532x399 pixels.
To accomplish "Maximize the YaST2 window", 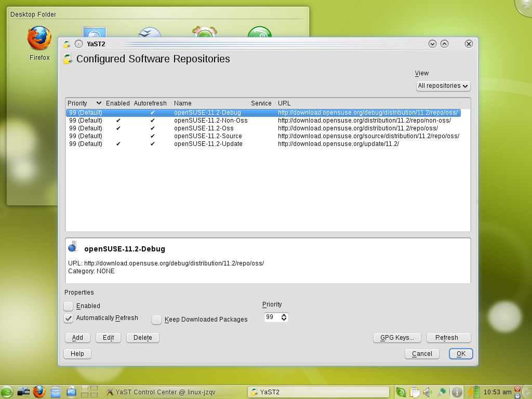I will point(445,44).
